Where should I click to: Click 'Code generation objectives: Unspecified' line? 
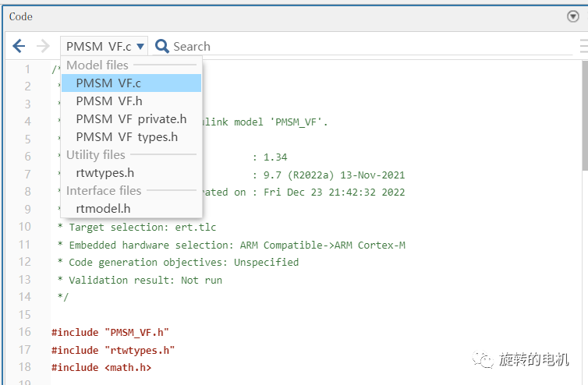pos(178,263)
